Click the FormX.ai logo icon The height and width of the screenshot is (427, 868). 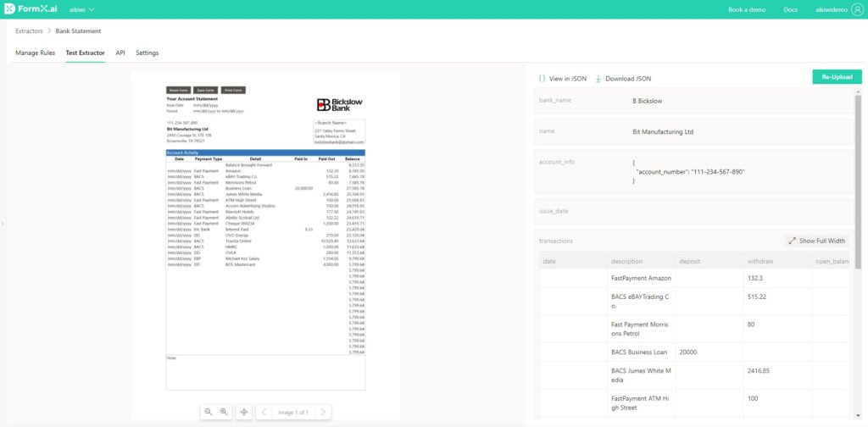tap(10, 9)
